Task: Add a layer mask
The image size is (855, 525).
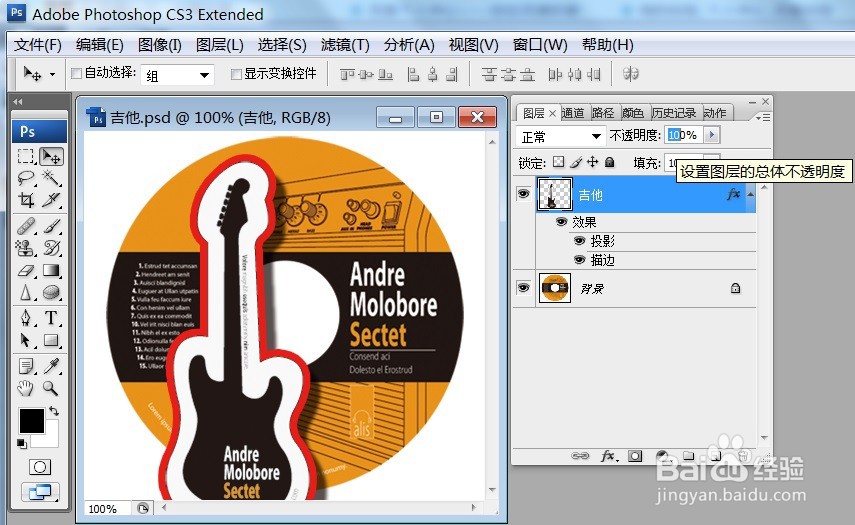Action: (x=635, y=456)
